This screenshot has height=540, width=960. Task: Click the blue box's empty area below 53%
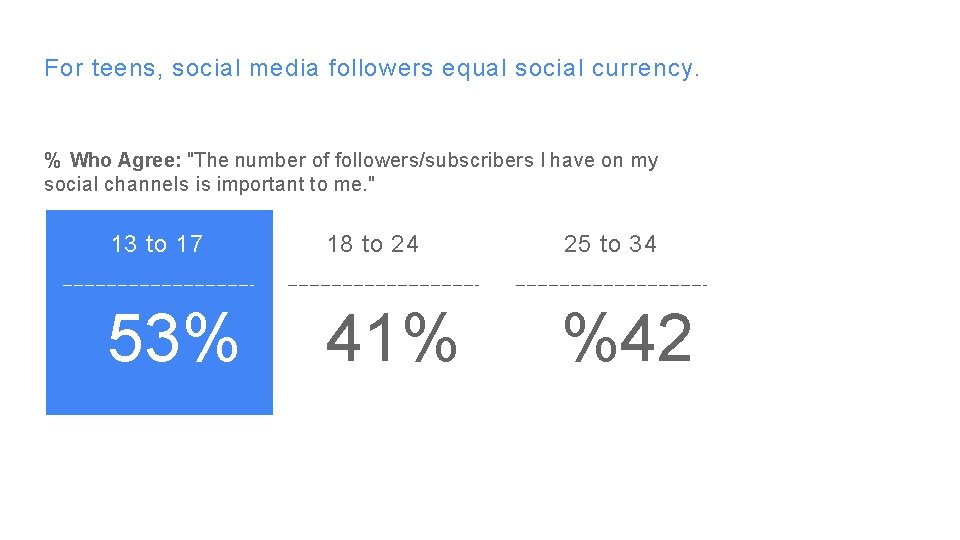pos(159,393)
